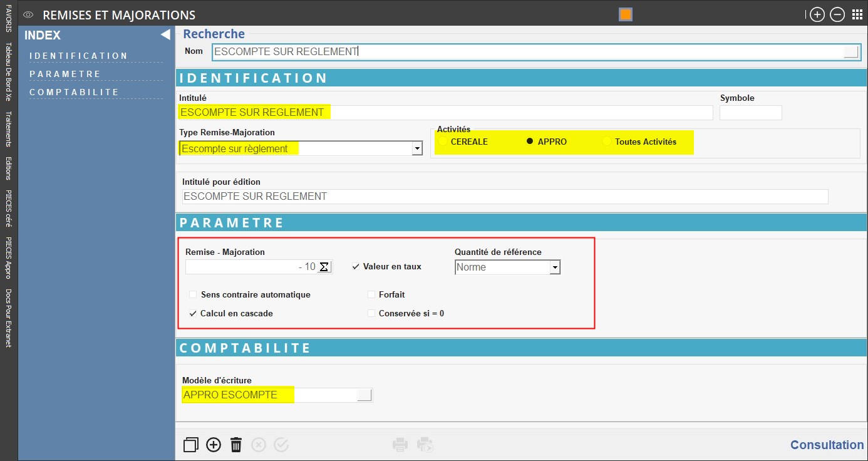
Task: Click the zoom in plus circle icon
Action: point(817,15)
